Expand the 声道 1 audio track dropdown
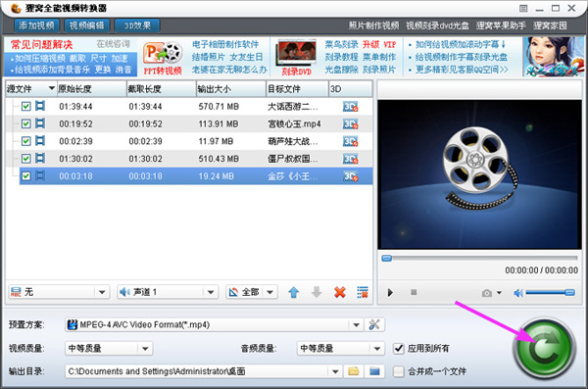 [211, 292]
